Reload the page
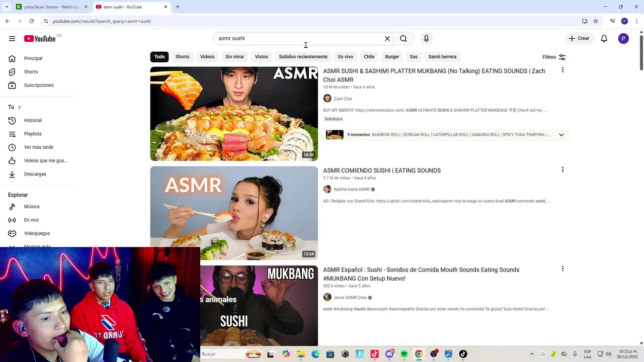644x362 pixels. click(32, 21)
